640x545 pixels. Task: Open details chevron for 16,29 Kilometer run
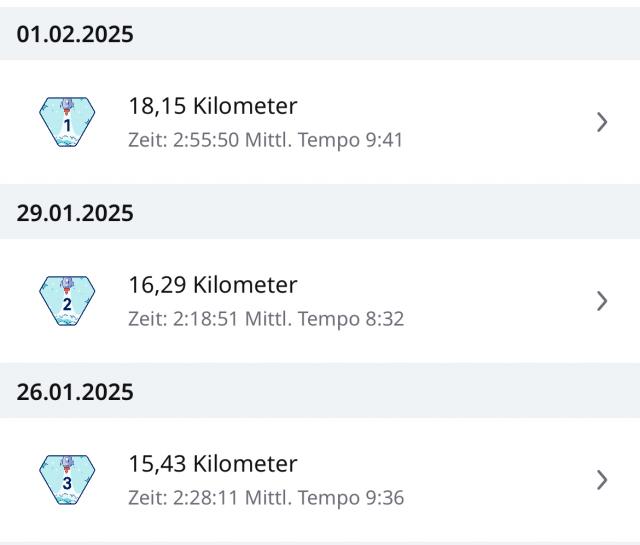point(602,301)
